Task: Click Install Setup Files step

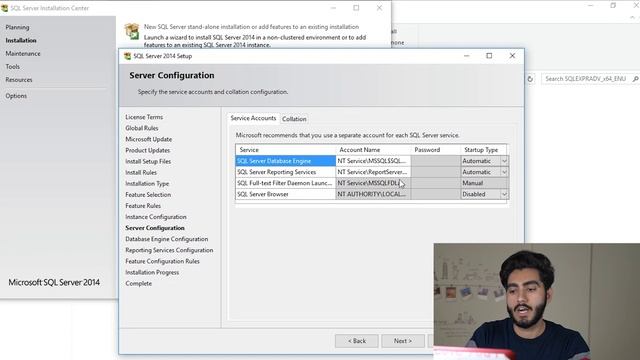Action: (x=148, y=161)
